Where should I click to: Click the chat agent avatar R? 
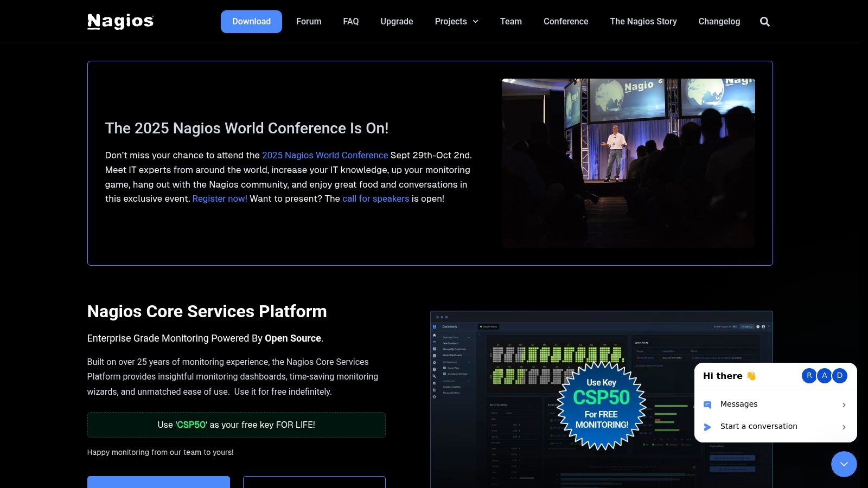809,376
